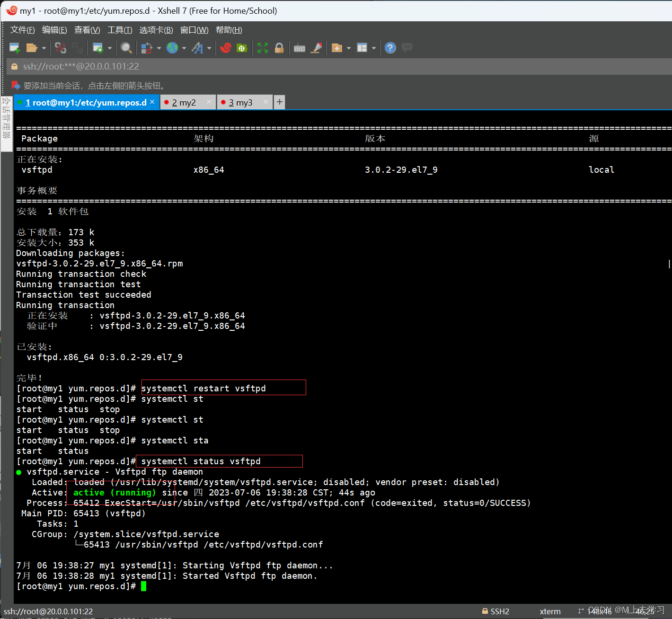Open the session Properties icon with gear
The image size is (672, 619).
(98, 48)
